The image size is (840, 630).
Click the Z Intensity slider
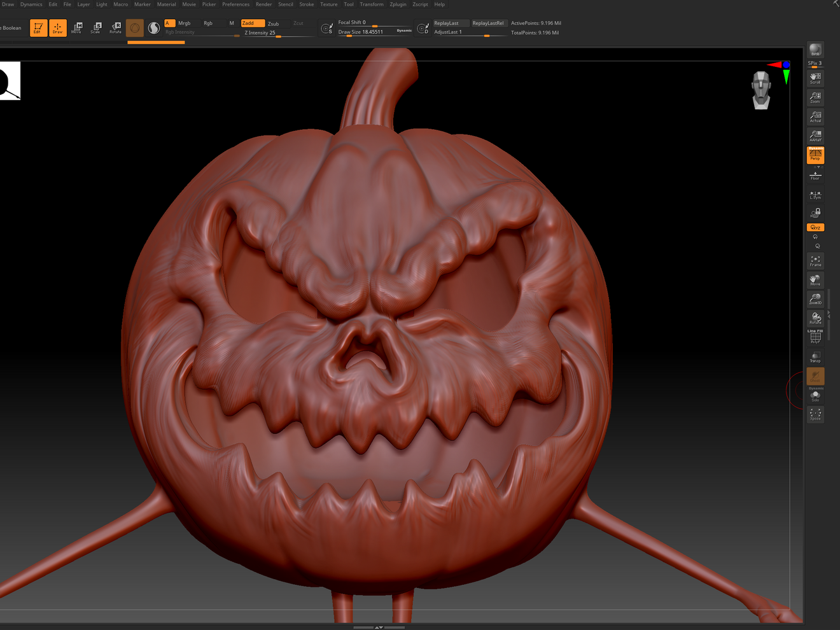coord(279,32)
